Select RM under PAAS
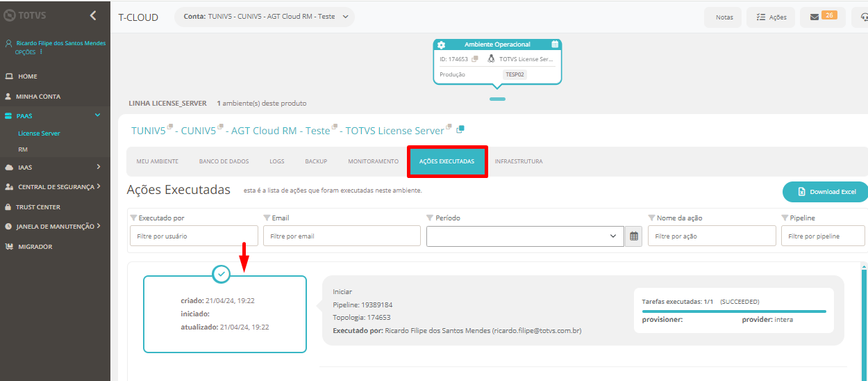This screenshot has width=868, height=381. pyautogui.click(x=23, y=149)
